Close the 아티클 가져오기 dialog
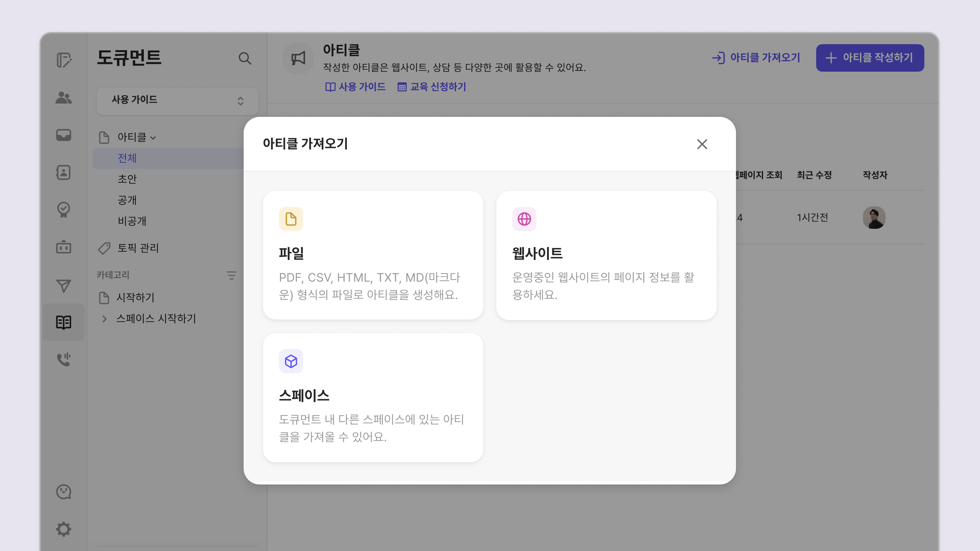Screen dimensions: 980x551 pyautogui.click(x=702, y=144)
